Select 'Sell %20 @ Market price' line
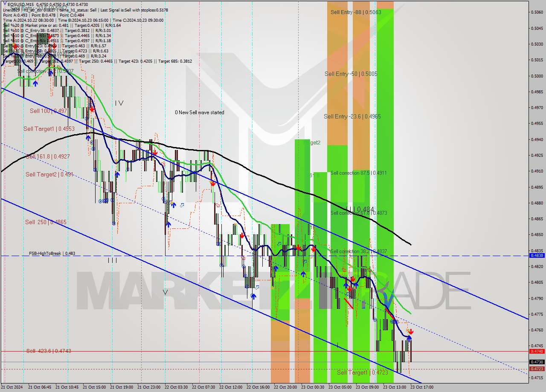The image size is (546, 392). coord(62,25)
